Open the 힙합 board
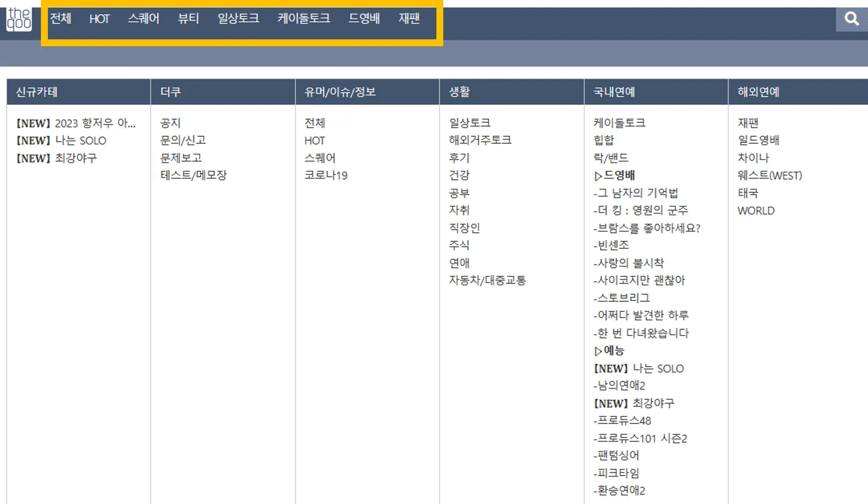Image resolution: width=868 pixels, height=504 pixels. point(604,140)
